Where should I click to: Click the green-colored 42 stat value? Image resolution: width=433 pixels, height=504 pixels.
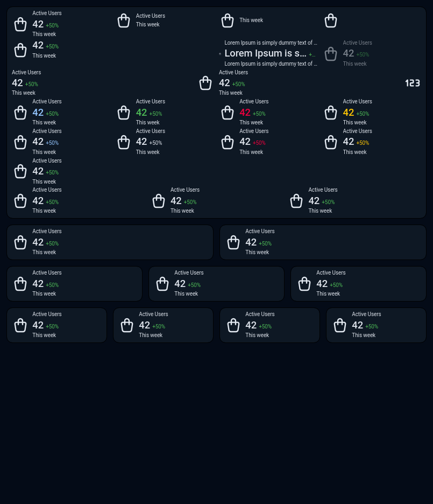pyautogui.click(x=141, y=113)
